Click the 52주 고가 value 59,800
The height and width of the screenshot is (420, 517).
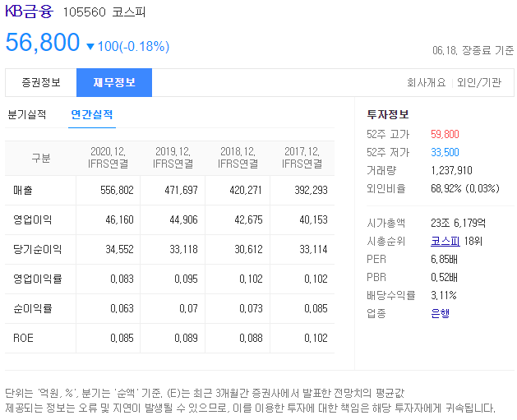coord(445,134)
